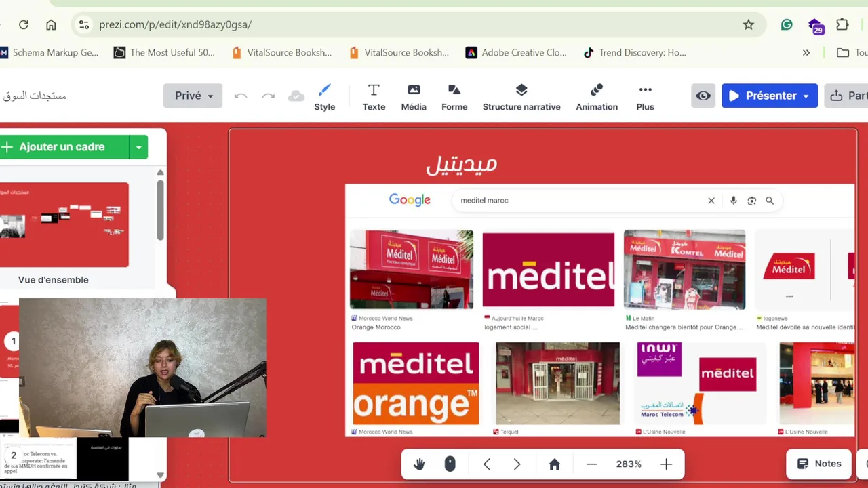
Task: Check cloud save status icon
Action: (296, 96)
